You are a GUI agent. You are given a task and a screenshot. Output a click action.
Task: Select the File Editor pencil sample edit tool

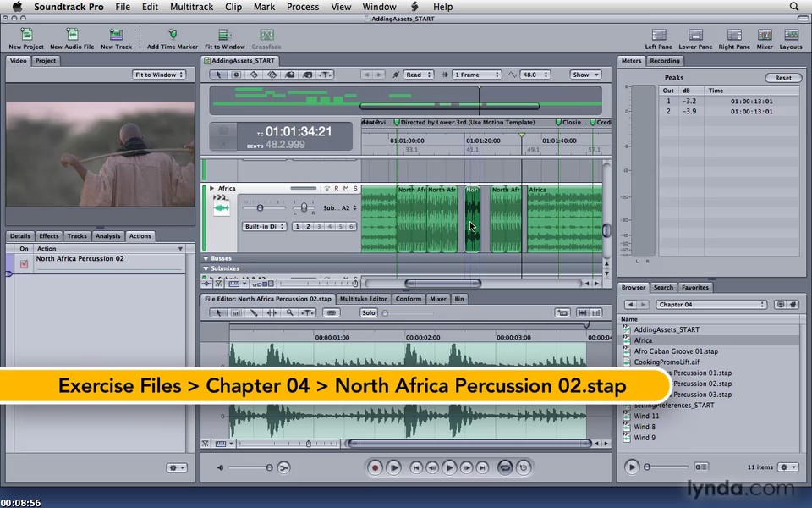click(x=254, y=312)
